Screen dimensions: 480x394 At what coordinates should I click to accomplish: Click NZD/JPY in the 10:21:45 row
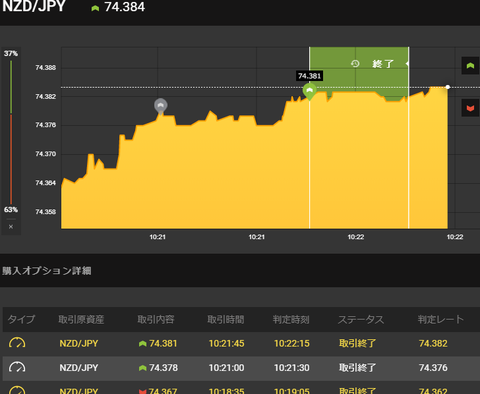[79, 343]
